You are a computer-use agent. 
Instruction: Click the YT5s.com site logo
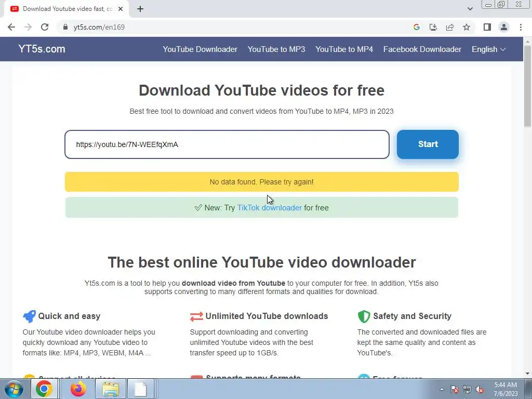coord(42,49)
